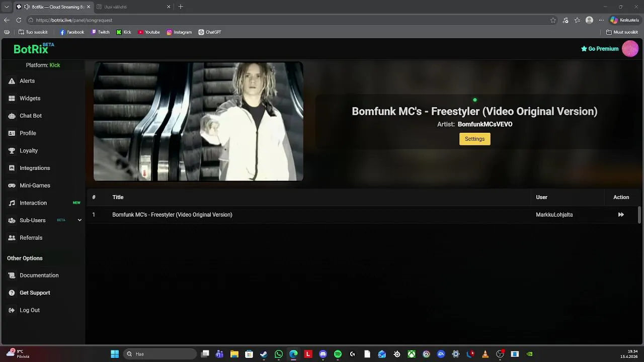This screenshot has width=644, height=362.
Task: Mute the tab via speaker icon
Action: click(x=27, y=7)
